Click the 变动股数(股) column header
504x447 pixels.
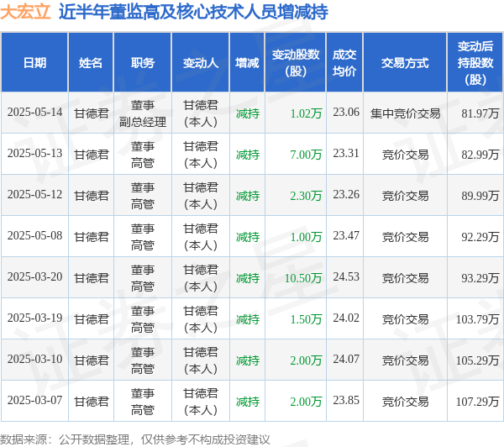click(x=296, y=63)
